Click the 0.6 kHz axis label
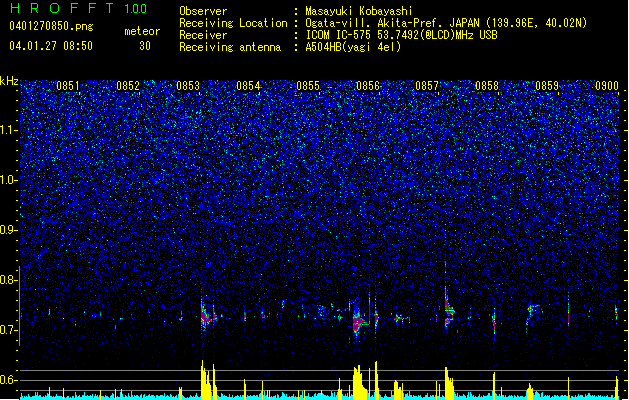629x400 pixels. coord(9,380)
